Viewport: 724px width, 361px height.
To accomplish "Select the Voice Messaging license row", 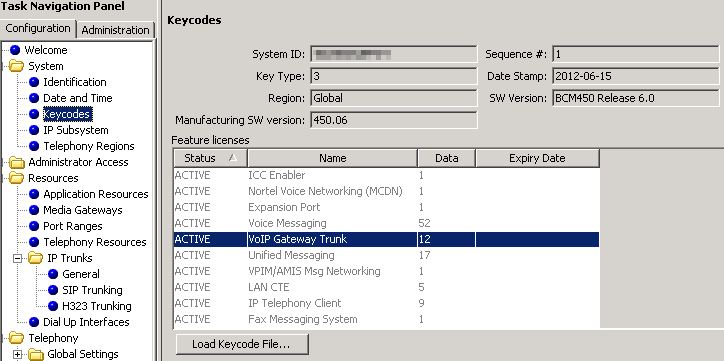I will tap(386, 223).
